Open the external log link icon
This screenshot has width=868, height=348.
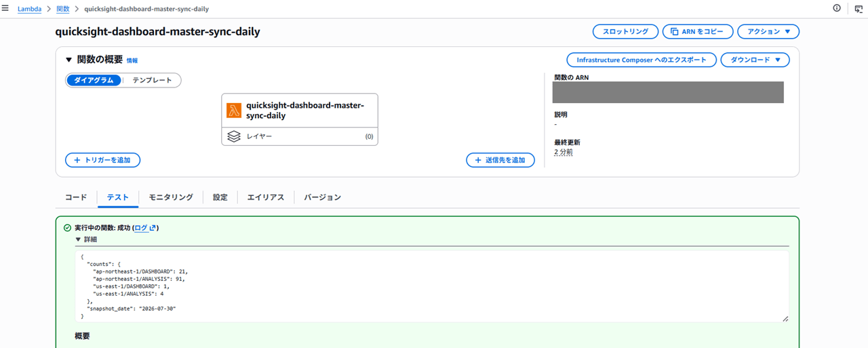point(153,228)
